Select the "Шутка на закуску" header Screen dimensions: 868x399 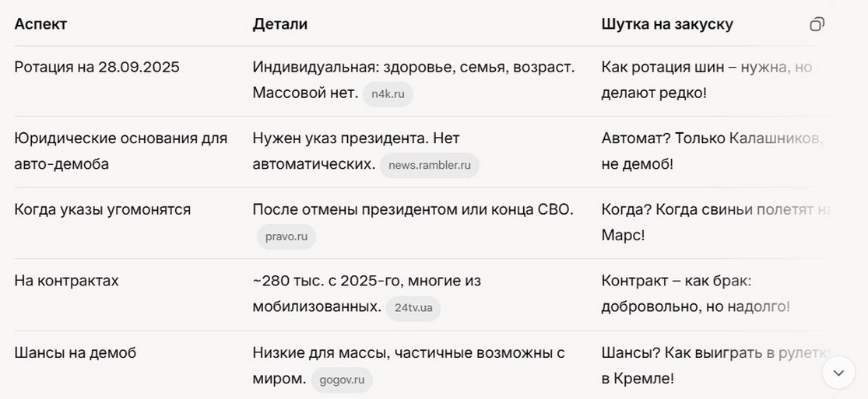pyautogui.click(x=667, y=24)
